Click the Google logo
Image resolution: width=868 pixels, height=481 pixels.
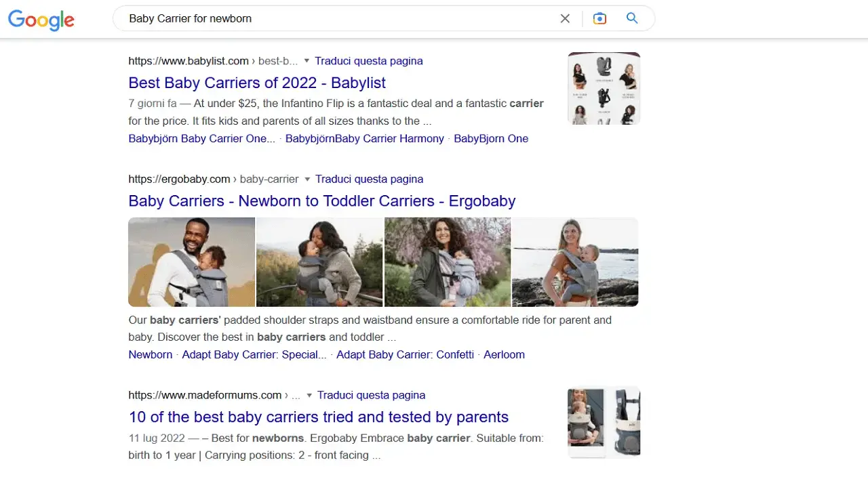(x=41, y=20)
